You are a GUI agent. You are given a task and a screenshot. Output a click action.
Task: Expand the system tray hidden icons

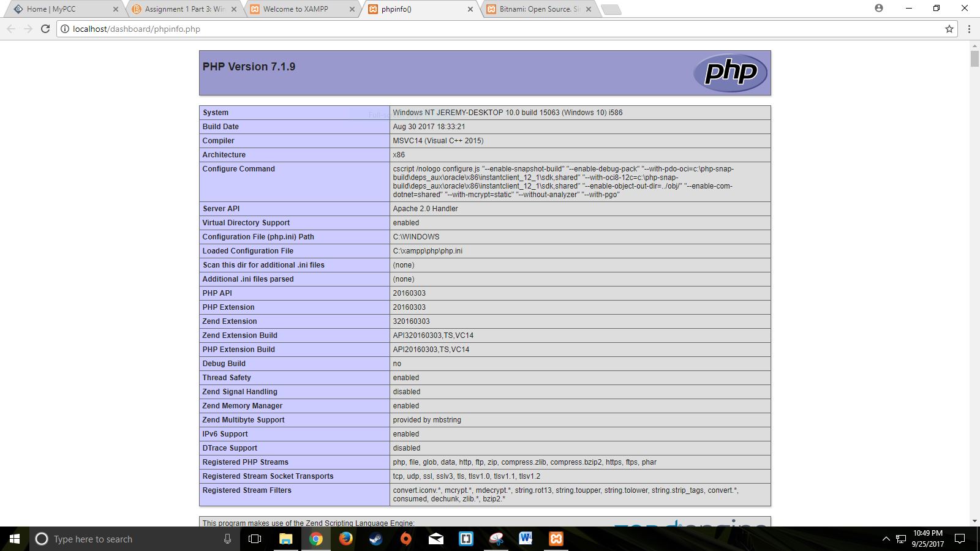pyautogui.click(x=886, y=539)
